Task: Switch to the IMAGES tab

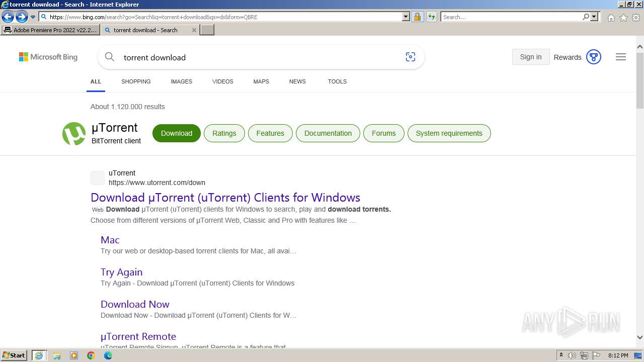Action: 181,81
